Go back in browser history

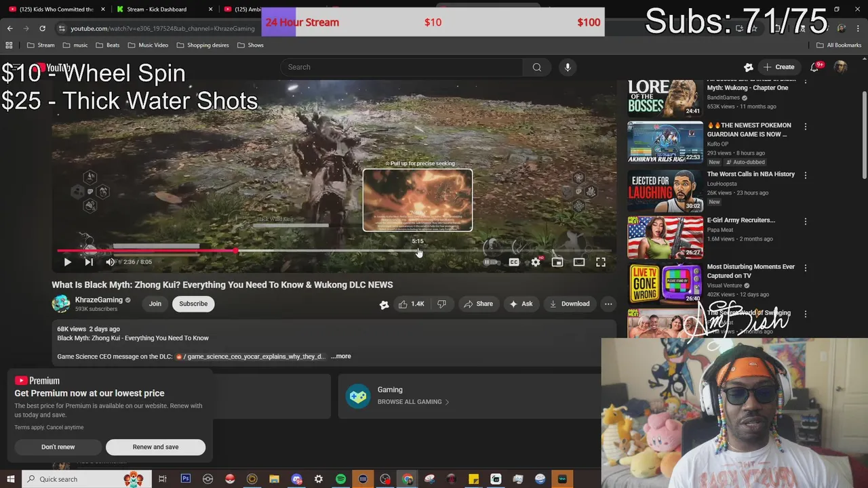(x=9, y=28)
